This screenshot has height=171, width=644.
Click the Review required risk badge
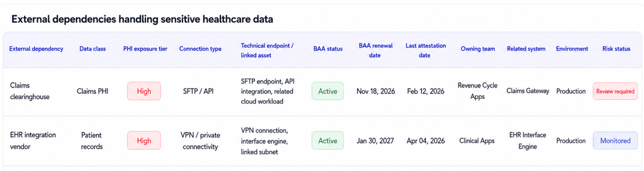(x=615, y=91)
